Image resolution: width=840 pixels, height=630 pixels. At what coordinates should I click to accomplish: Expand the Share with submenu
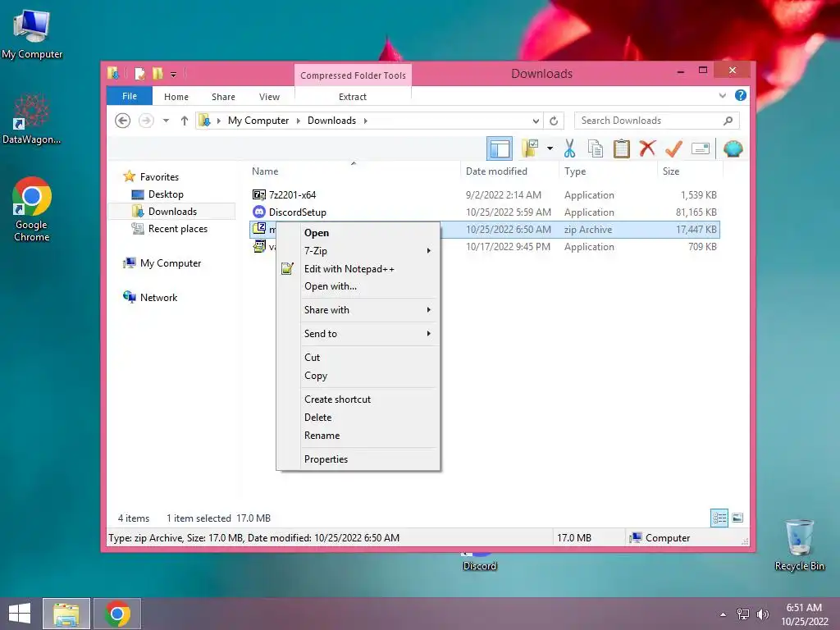(x=358, y=309)
